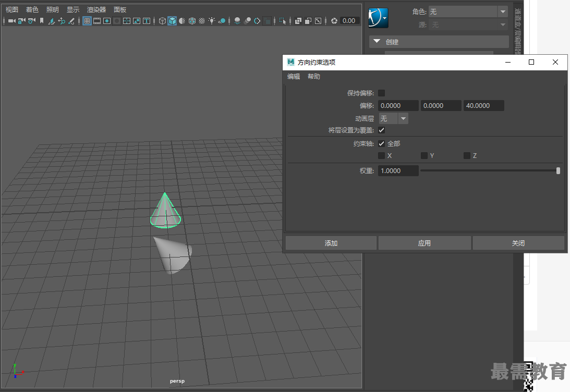Click the 通道盒/层编辑器 vertical tab
The width and height of the screenshot is (570, 392).
pyautogui.click(x=518, y=31)
